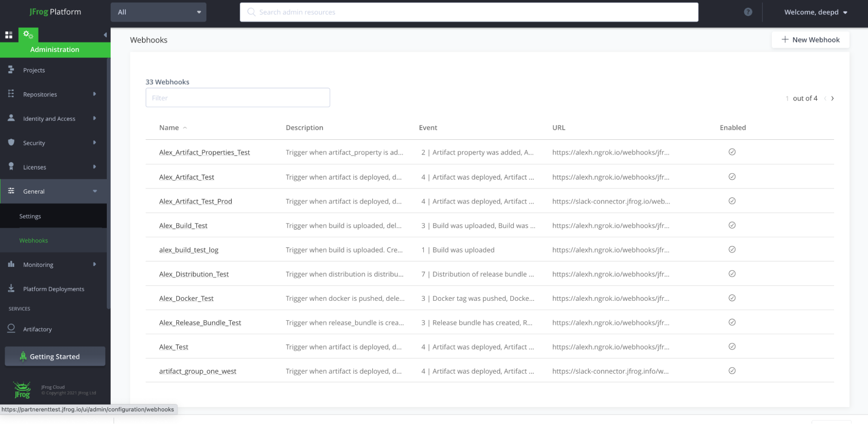
Task: Toggle enabled check for Alex_Artifact_Test_Prod
Action: [x=732, y=201]
